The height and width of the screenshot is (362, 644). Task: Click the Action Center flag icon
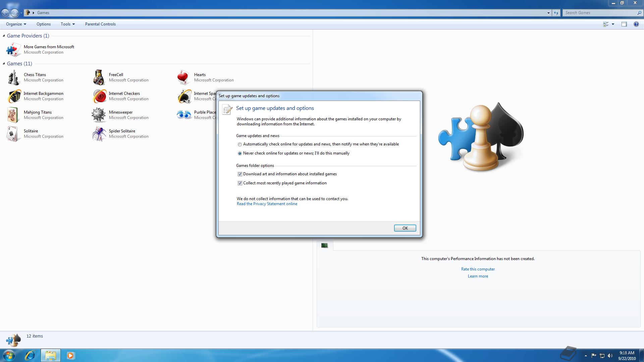coord(594,356)
